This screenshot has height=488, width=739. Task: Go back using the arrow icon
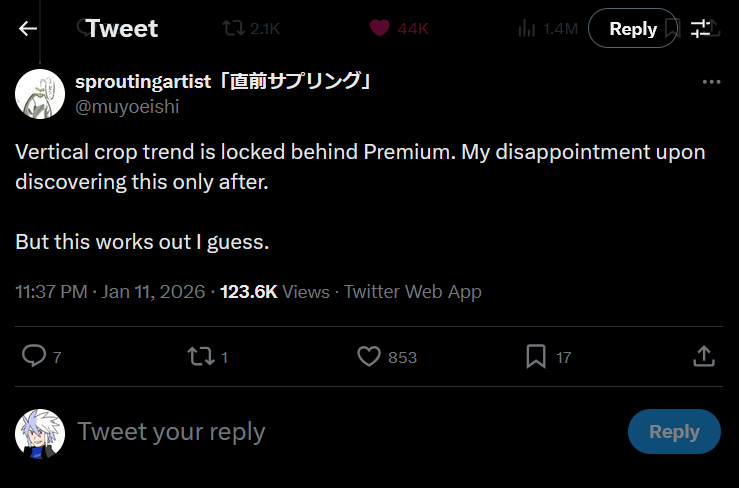click(28, 28)
